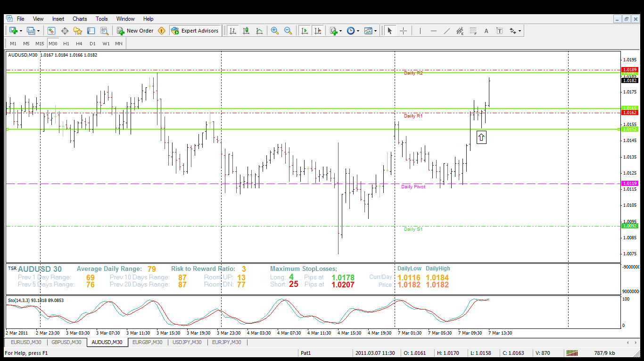
Task: Expand the Indicators list dropdown arrow
Action: 341,31
